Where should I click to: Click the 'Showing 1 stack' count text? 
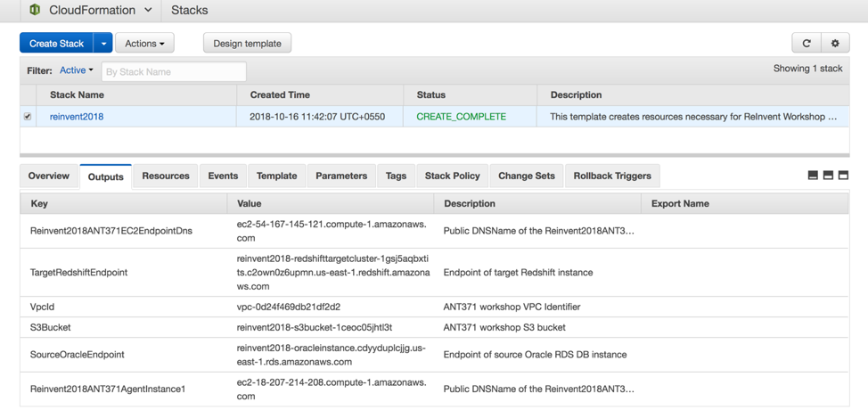tap(807, 69)
